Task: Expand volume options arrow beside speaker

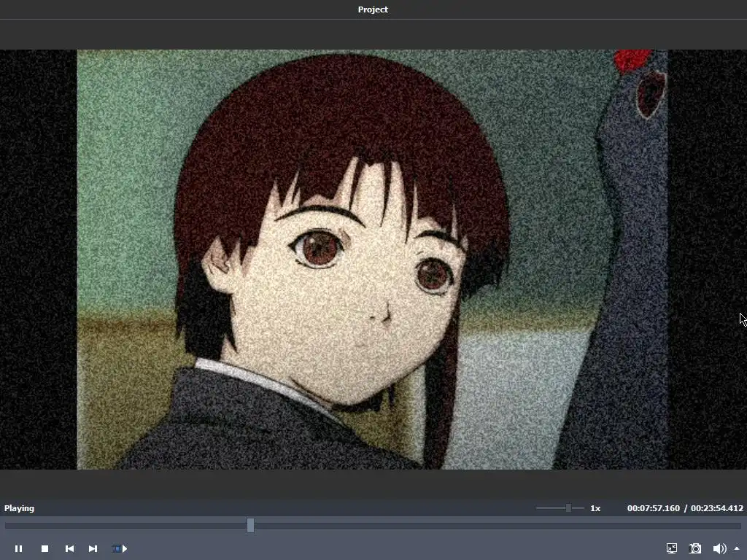Action: coord(737,548)
